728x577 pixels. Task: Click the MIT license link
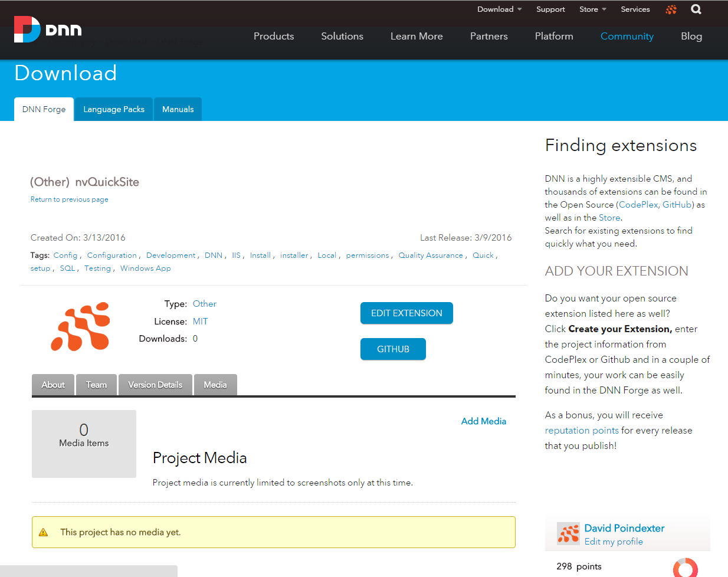[201, 322]
